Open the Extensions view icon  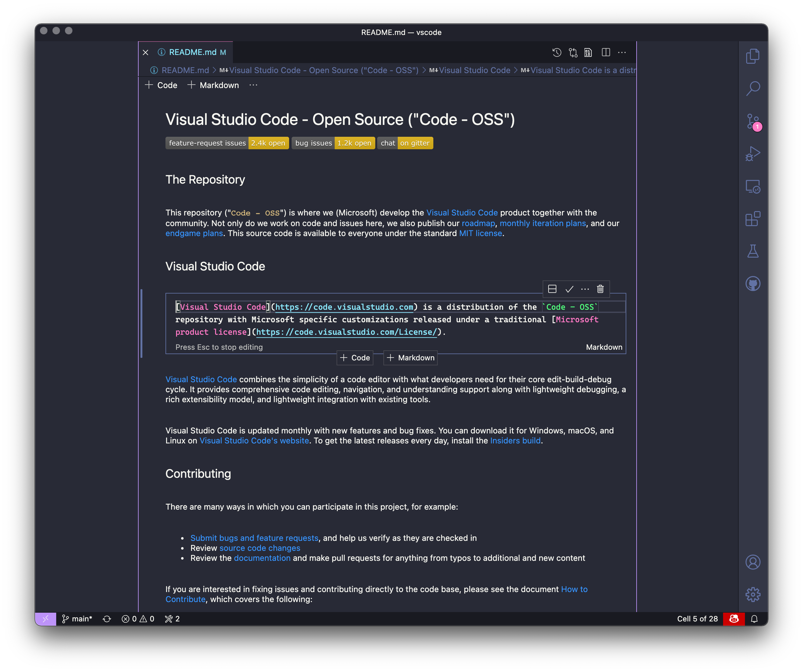[752, 219]
